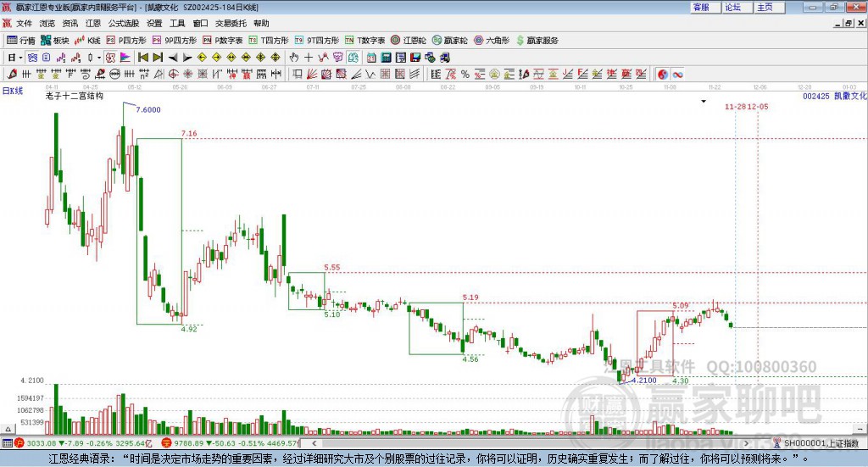
Task: Step chart left with black left arrow
Action: (x=173, y=58)
